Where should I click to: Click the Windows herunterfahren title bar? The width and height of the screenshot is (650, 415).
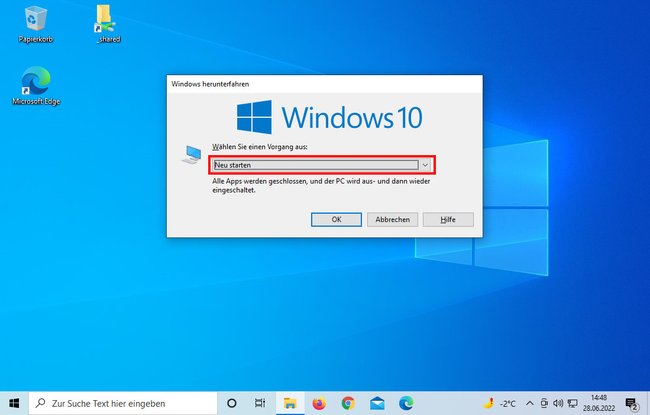[x=325, y=84]
